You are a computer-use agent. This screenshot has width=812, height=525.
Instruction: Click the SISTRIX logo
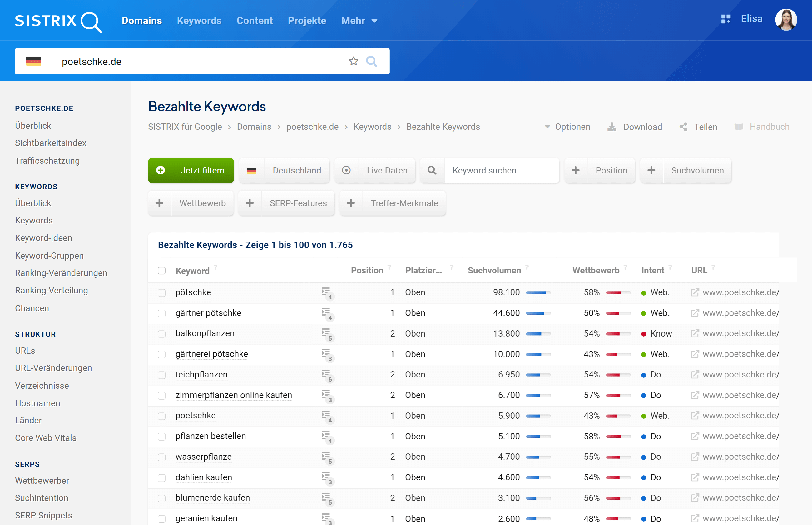[58, 21]
